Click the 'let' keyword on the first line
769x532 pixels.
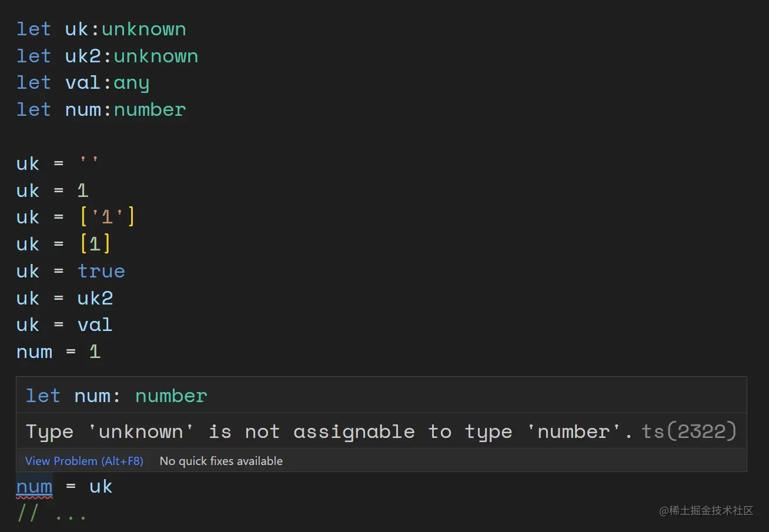pyautogui.click(x=34, y=29)
